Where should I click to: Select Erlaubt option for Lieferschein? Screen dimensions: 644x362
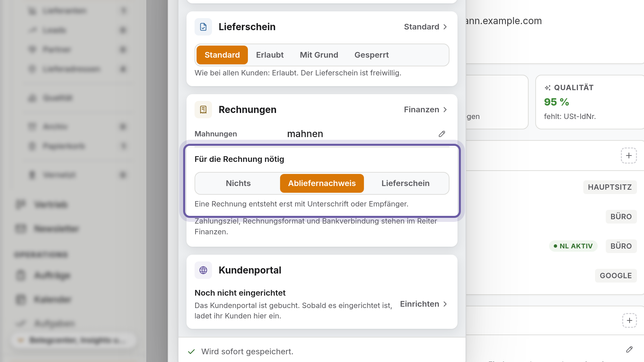click(270, 55)
